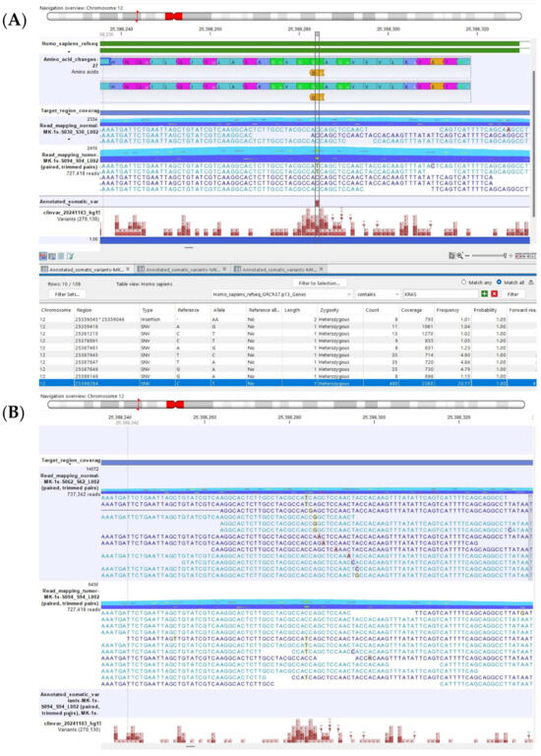Adjust the track zoom slider handle
This screenshot has width=541, height=756.
click(x=505, y=256)
